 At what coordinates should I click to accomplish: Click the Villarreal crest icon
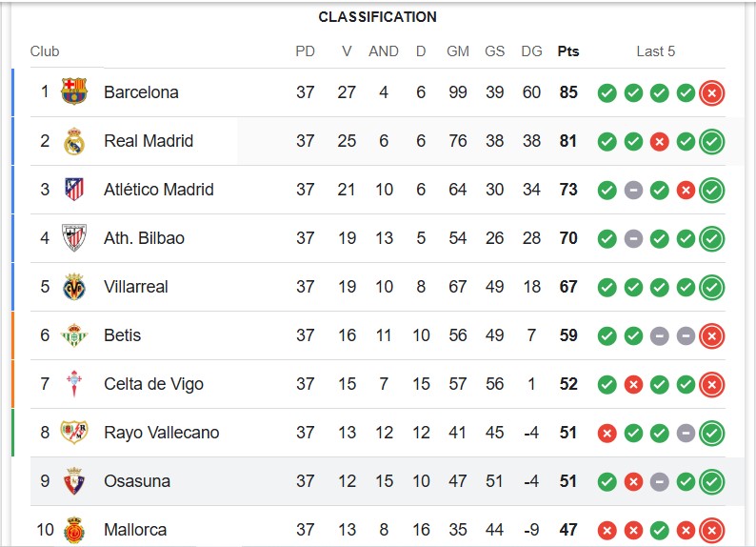pyautogui.click(x=73, y=287)
